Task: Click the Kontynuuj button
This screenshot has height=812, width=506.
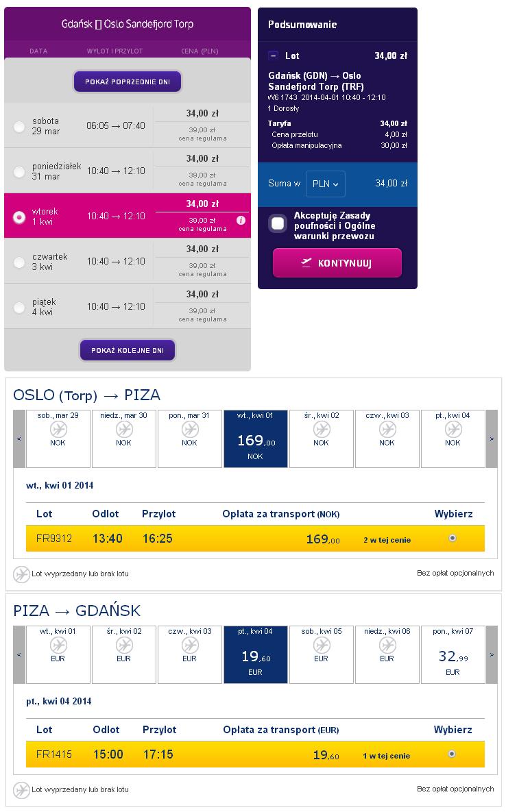Action: click(x=337, y=263)
